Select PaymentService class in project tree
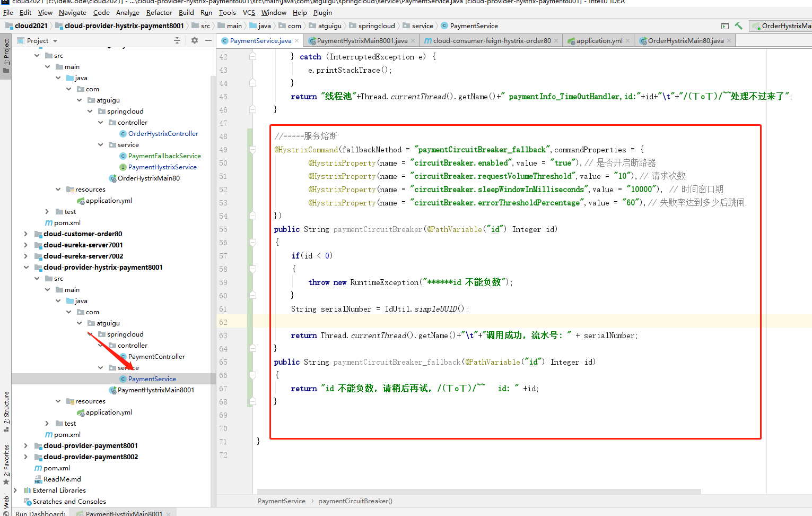The width and height of the screenshot is (812, 516). tap(152, 379)
